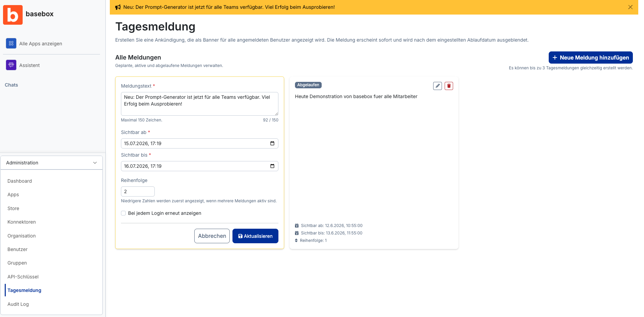Open the Assistent icon in sidebar
The height and width of the screenshot is (317, 644).
click(11, 65)
